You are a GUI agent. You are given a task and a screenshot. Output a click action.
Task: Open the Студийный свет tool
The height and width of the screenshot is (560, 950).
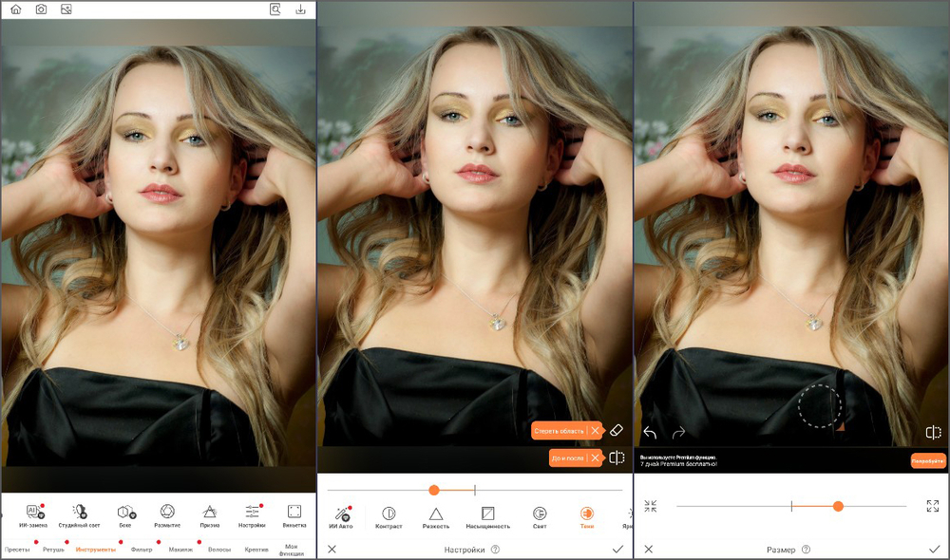pos(80,512)
